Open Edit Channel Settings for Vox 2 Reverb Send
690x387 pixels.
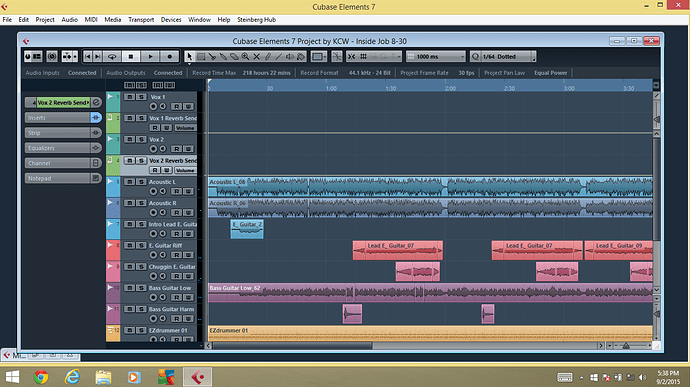pos(96,103)
